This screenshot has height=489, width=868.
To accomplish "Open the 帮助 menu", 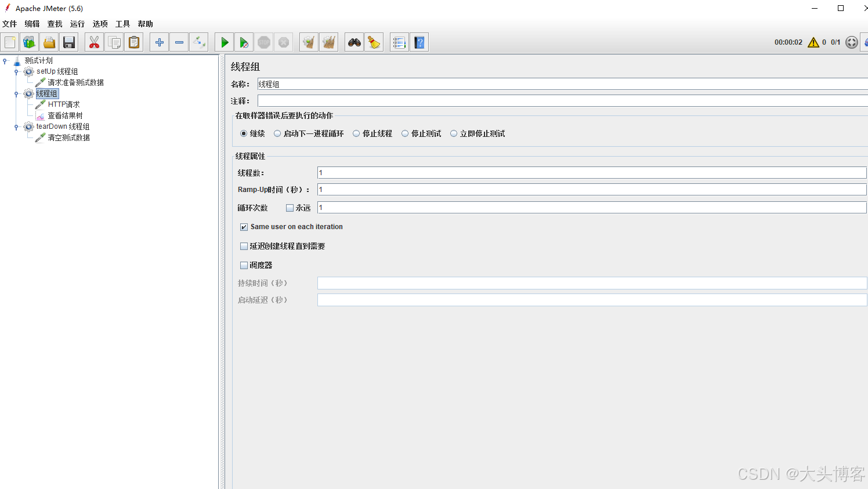I will (146, 24).
